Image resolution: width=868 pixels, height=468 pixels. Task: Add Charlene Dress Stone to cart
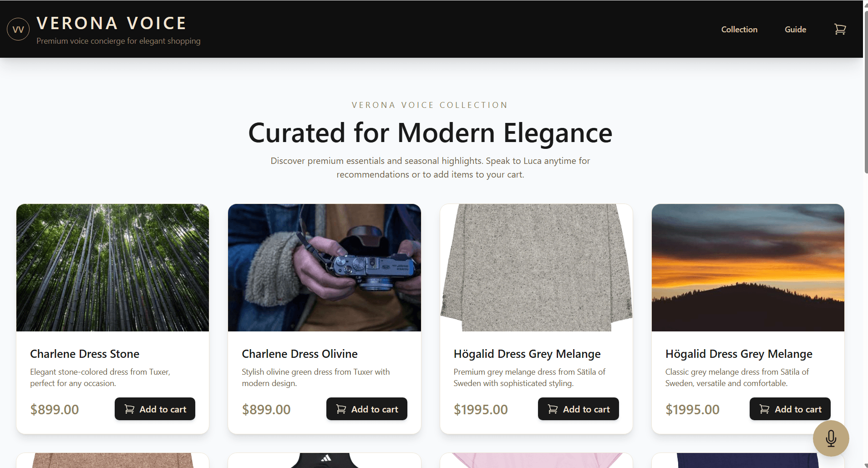point(155,409)
